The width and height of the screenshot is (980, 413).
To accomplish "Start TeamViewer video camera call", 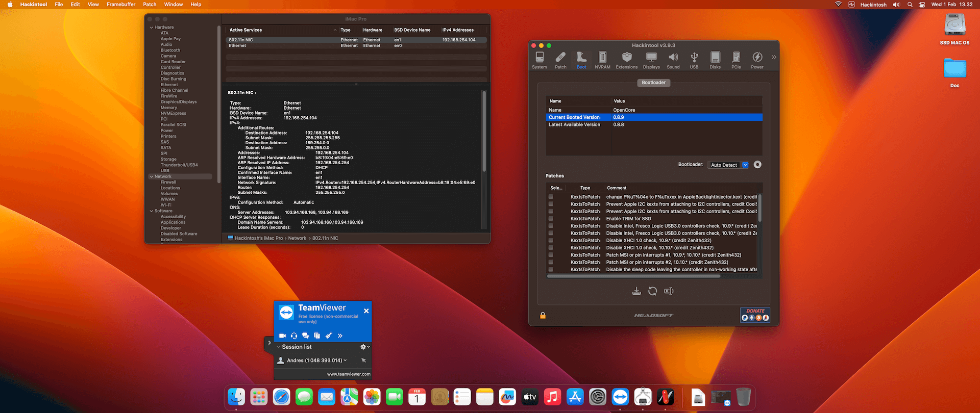I will coord(282,335).
